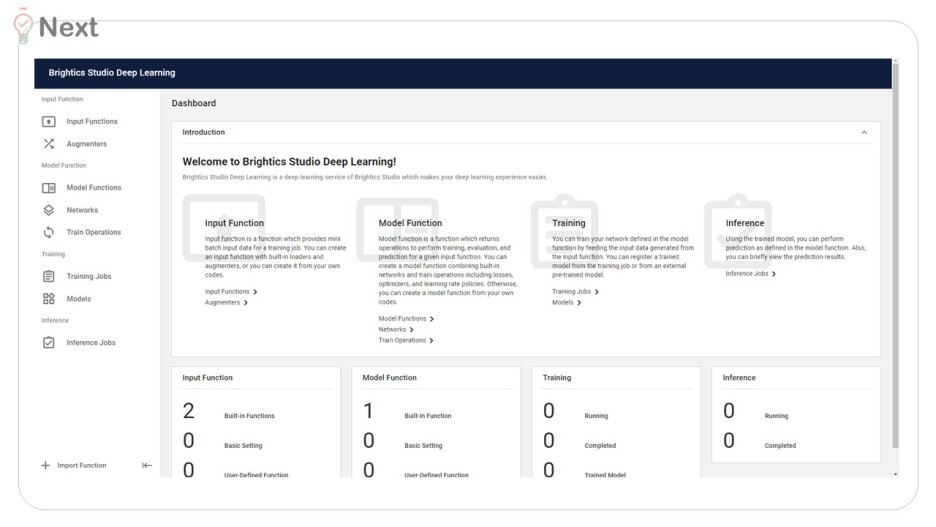Click Completed count in Training card
The height and width of the screenshot is (527, 936).
pyautogui.click(x=549, y=441)
